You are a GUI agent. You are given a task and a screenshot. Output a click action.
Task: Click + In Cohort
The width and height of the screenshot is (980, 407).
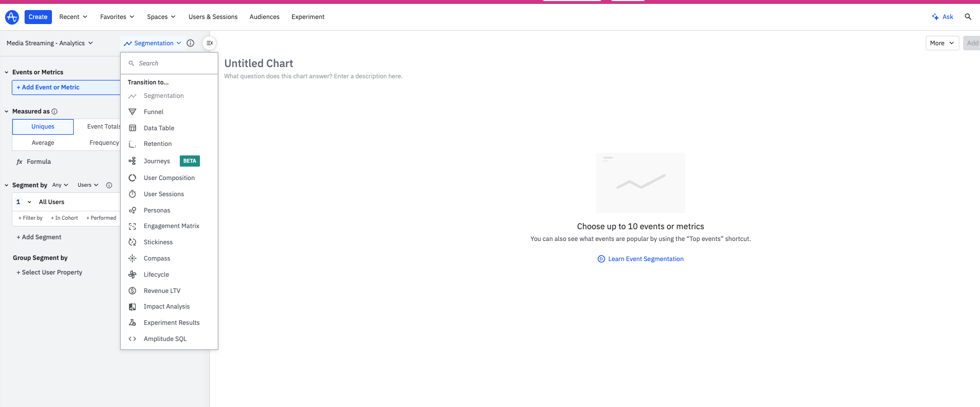tap(64, 218)
